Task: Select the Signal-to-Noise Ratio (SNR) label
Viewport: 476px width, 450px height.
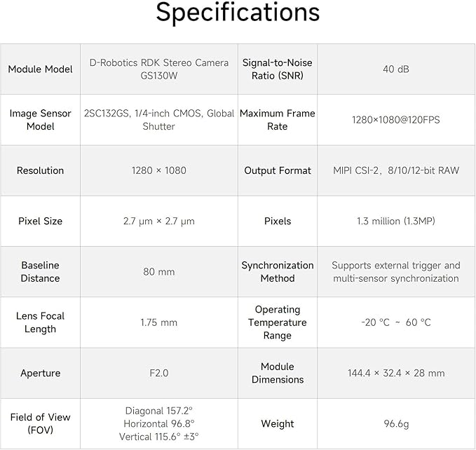Action: coord(278,69)
